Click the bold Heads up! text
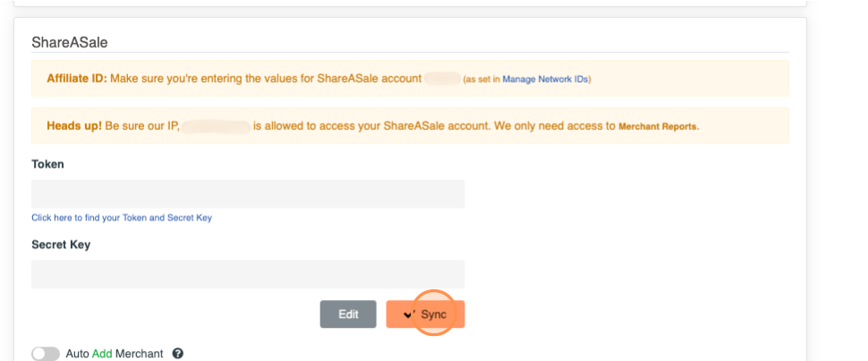This screenshot has width=868, height=361. (x=74, y=126)
